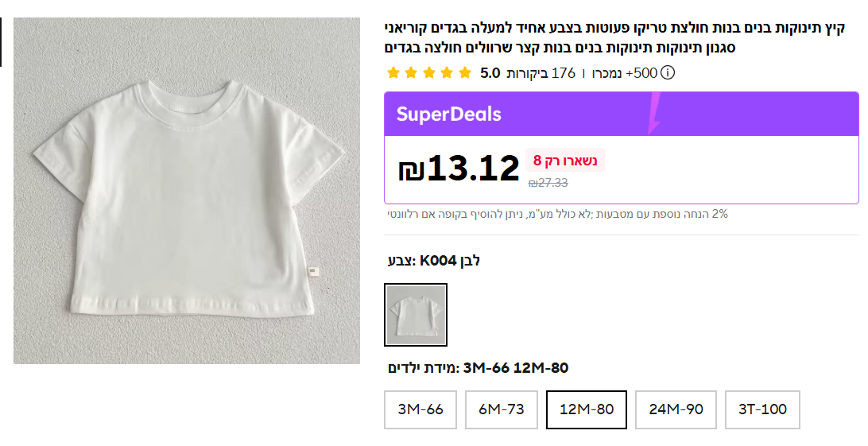Click the ₪13.12 sale price
868x446 pixels.
coord(459,169)
